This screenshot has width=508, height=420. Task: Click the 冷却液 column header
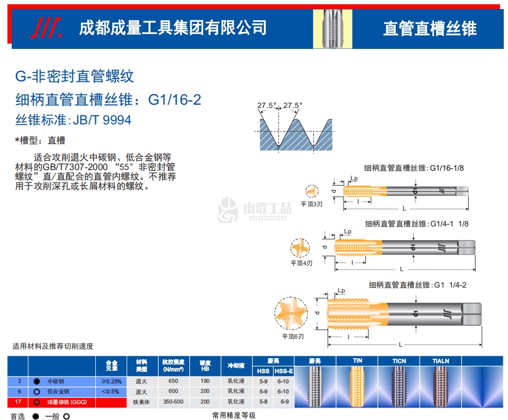pyautogui.click(x=236, y=366)
